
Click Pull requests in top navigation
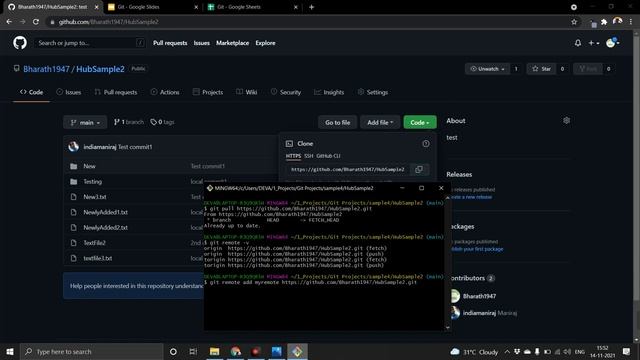[170, 43]
